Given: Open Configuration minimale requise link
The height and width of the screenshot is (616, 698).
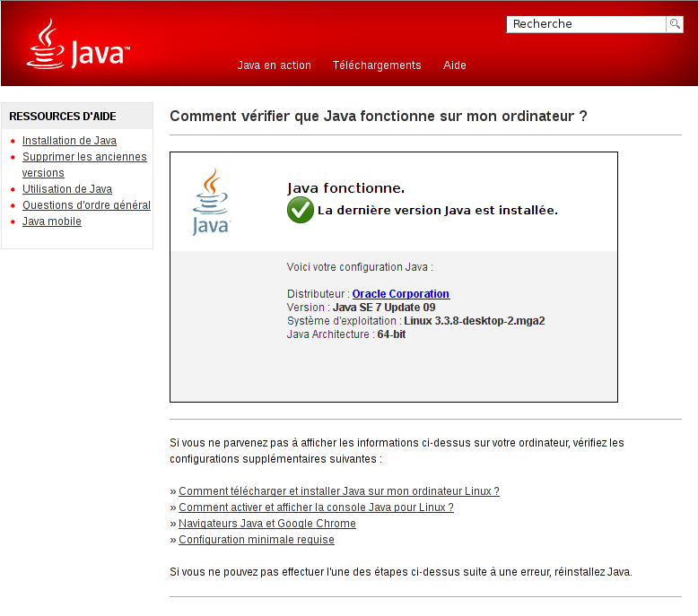Looking at the screenshot, I should tap(257, 540).
